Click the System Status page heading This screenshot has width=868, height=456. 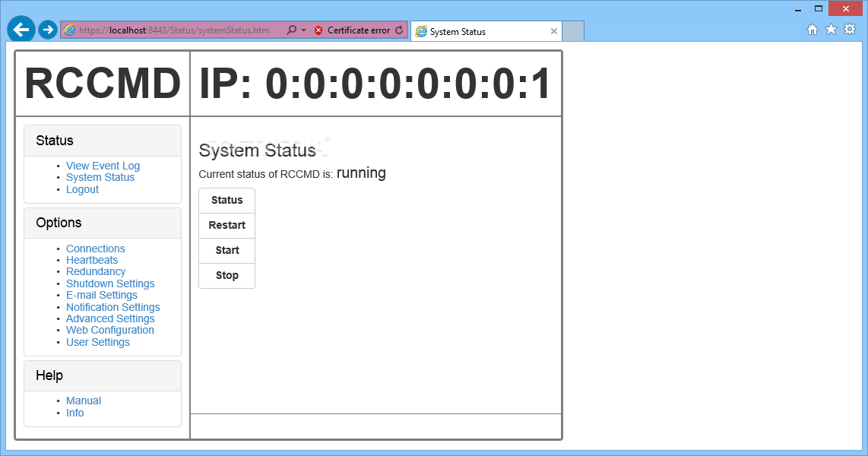258,150
